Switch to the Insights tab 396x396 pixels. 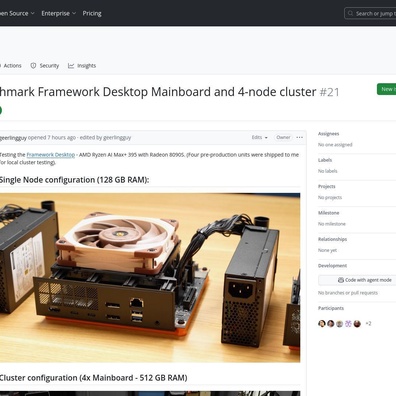[x=82, y=66]
